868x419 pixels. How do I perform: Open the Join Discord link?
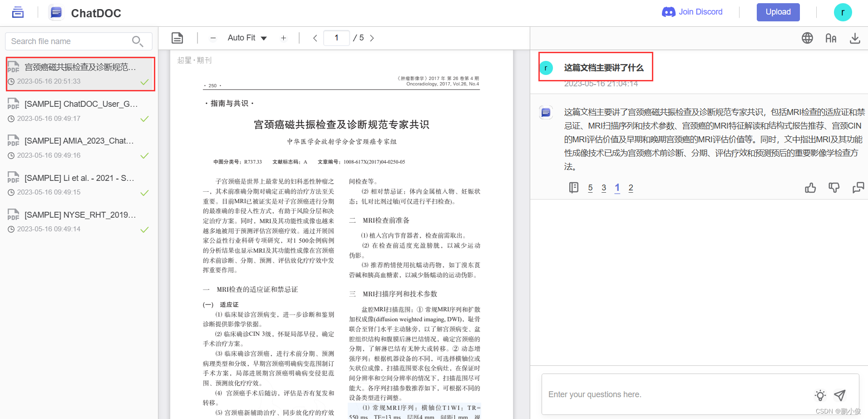(692, 12)
